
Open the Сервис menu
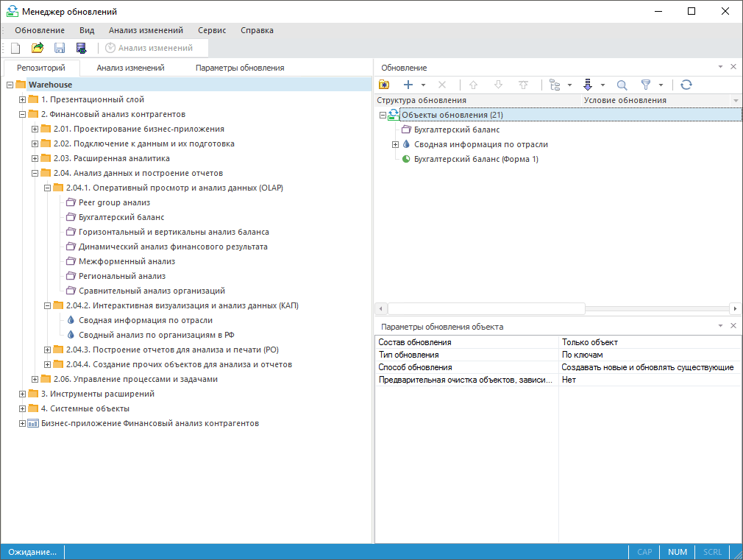click(x=212, y=30)
